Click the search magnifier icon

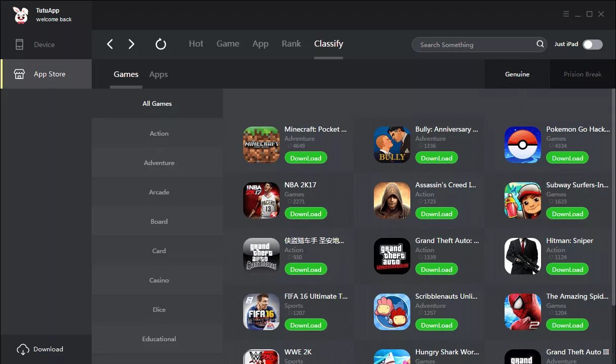(540, 44)
